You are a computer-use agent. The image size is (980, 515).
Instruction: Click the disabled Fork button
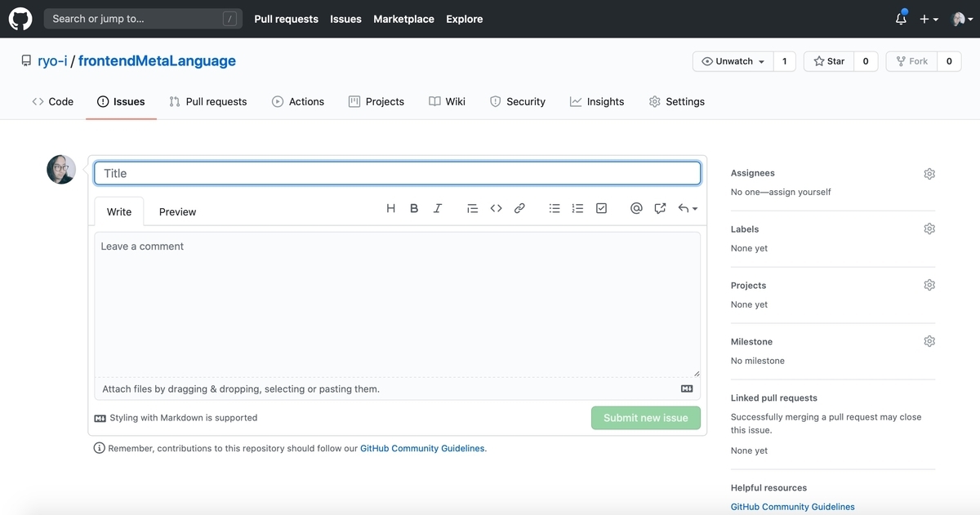click(911, 61)
